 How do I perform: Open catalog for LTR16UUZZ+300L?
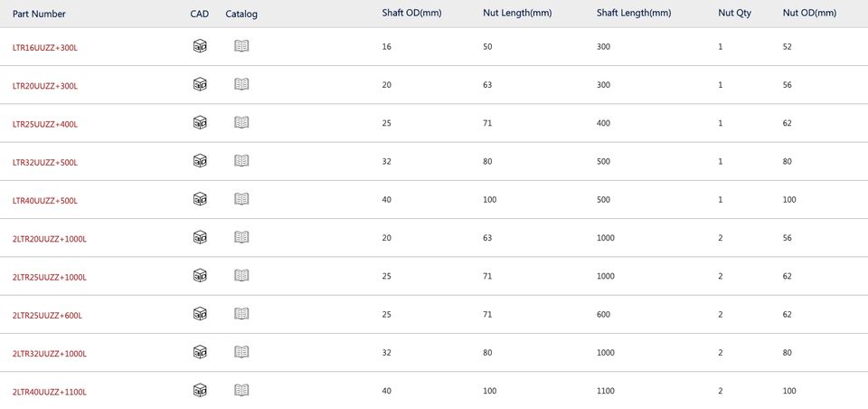[x=241, y=46]
